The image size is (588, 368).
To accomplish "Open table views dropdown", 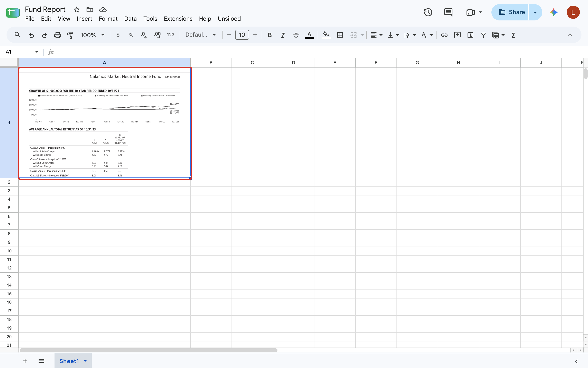I will tap(498, 35).
